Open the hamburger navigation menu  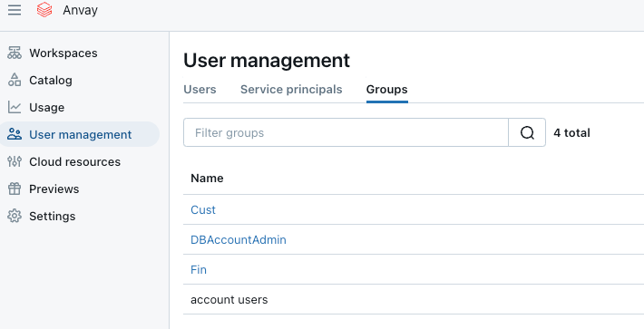[15, 10]
